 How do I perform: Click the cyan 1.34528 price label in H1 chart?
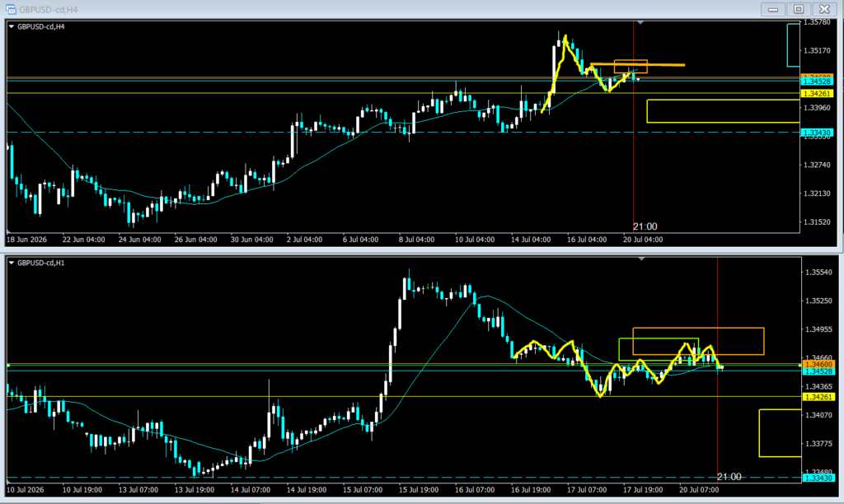818,371
